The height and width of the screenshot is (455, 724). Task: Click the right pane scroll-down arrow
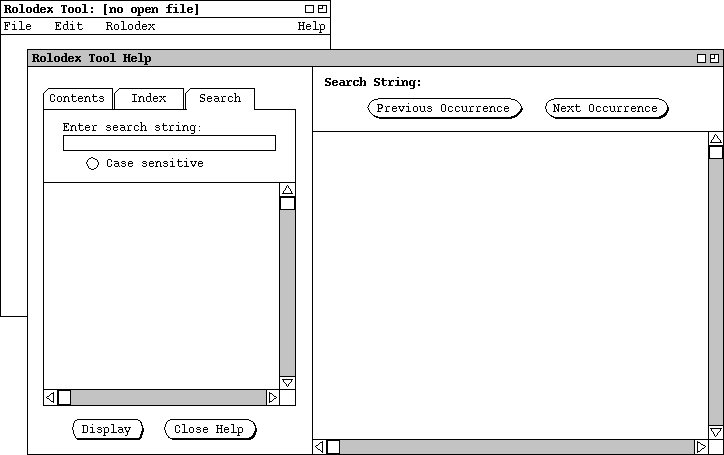click(x=715, y=432)
